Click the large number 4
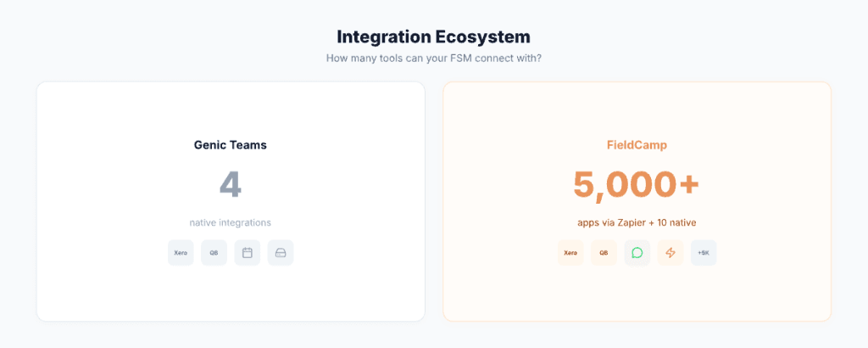Viewport: 868px width, 348px height. coord(231,184)
